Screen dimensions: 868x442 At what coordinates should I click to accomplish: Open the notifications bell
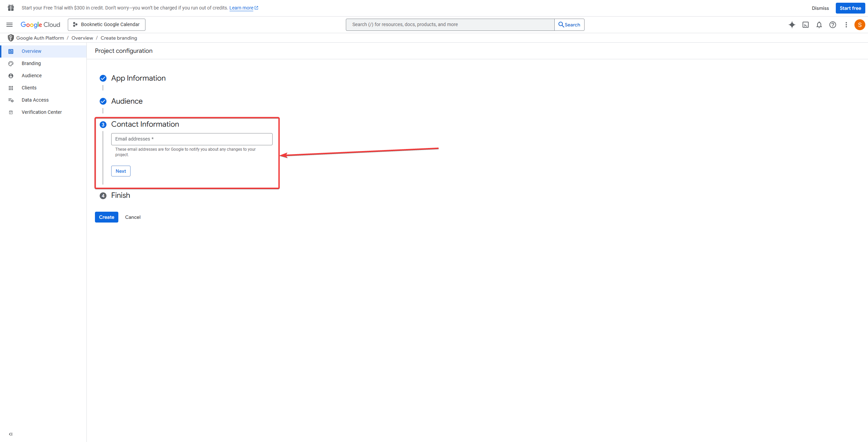pyautogui.click(x=819, y=25)
